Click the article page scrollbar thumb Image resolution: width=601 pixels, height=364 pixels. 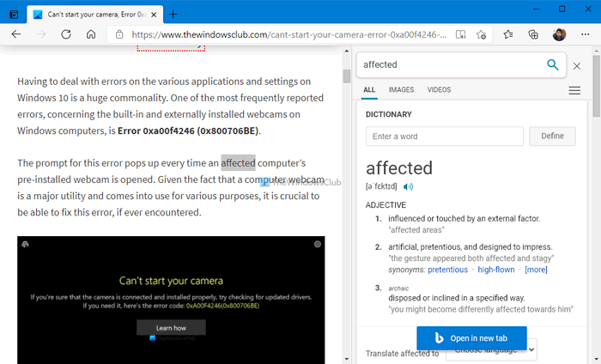tap(347, 76)
